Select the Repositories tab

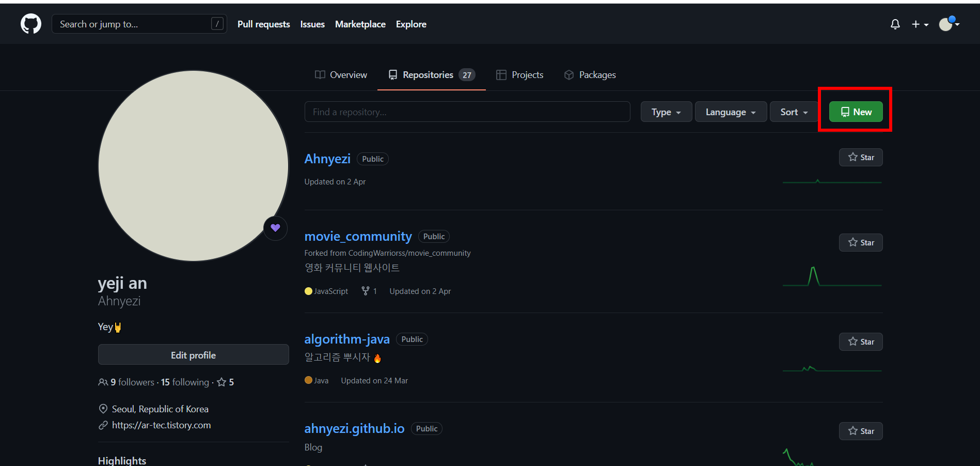click(x=432, y=75)
